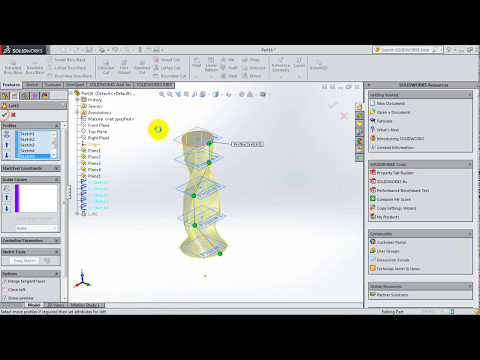Image resolution: width=480 pixels, height=360 pixels.
Task: Click Open a Document link
Action: pos(393,112)
